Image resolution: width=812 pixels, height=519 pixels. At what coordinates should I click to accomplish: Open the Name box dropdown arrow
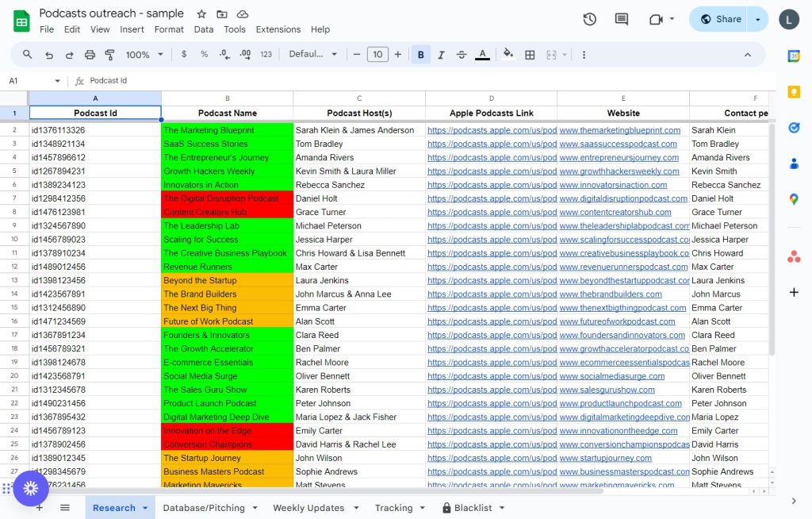[x=57, y=81]
